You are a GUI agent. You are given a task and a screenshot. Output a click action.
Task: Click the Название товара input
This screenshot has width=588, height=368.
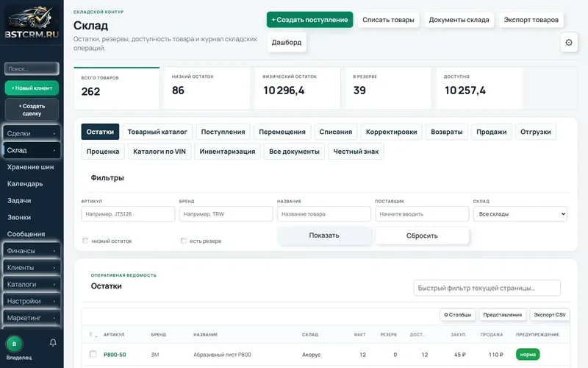324,214
